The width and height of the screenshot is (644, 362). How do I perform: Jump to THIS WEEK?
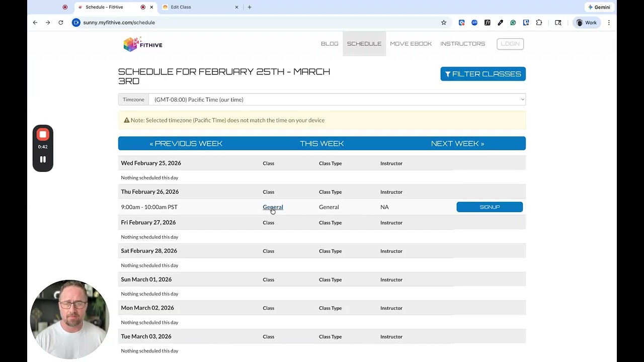coord(322,143)
